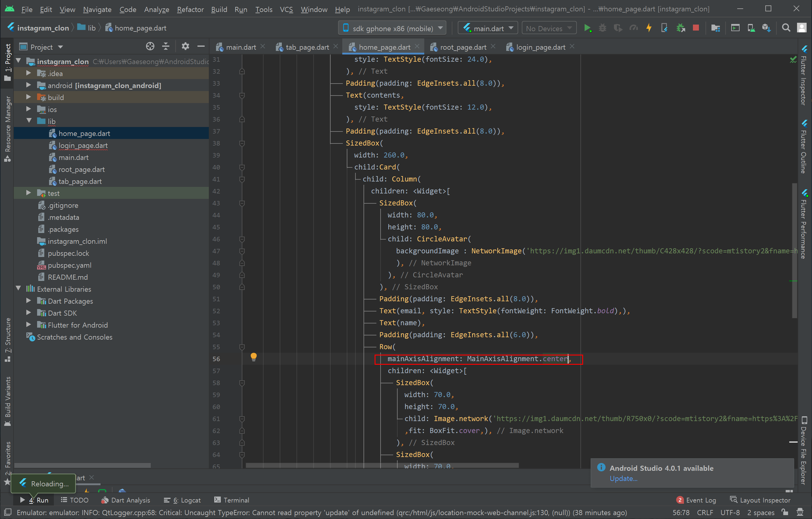The width and height of the screenshot is (812, 519).
Task: Open the main.dart run configuration dropdown
Action: click(x=488, y=28)
